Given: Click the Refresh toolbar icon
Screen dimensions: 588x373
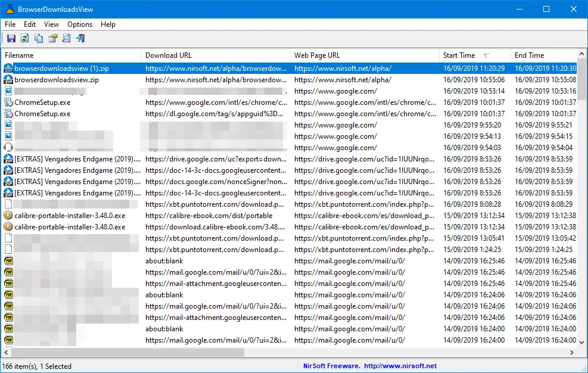Looking at the screenshot, I should [25, 38].
